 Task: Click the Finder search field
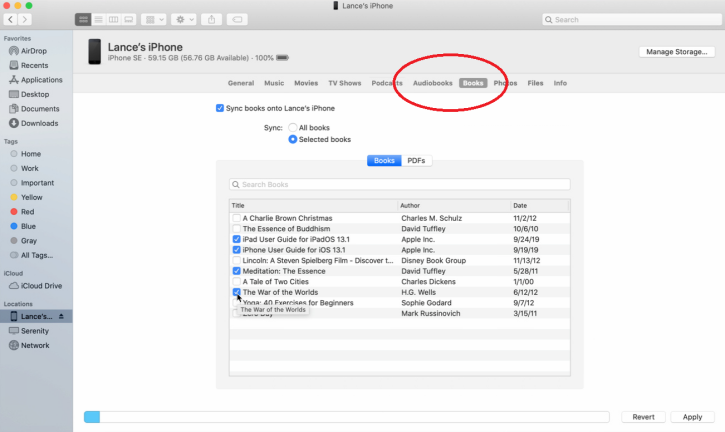pos(632,19)
